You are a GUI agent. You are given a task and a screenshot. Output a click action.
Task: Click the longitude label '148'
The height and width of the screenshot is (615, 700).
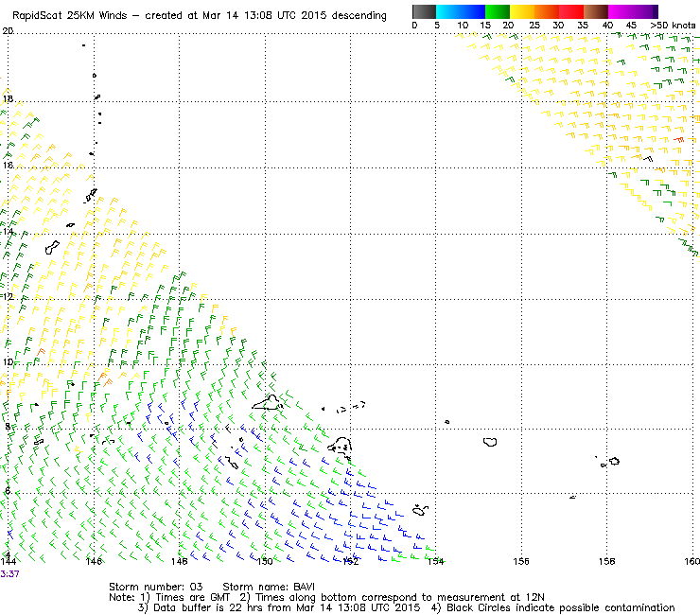(x=180, y=561)
